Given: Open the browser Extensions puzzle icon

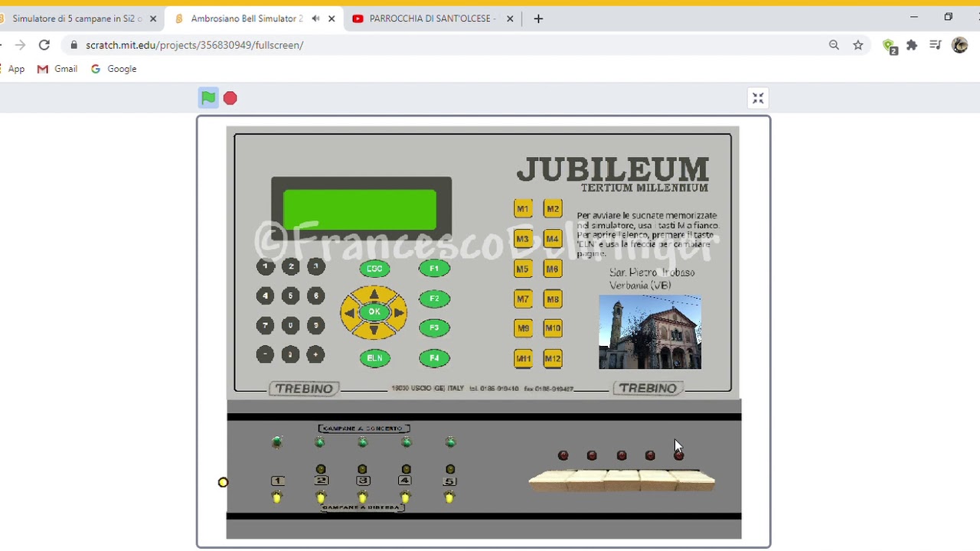Looking at the screenshot, I should pos(912,45).
